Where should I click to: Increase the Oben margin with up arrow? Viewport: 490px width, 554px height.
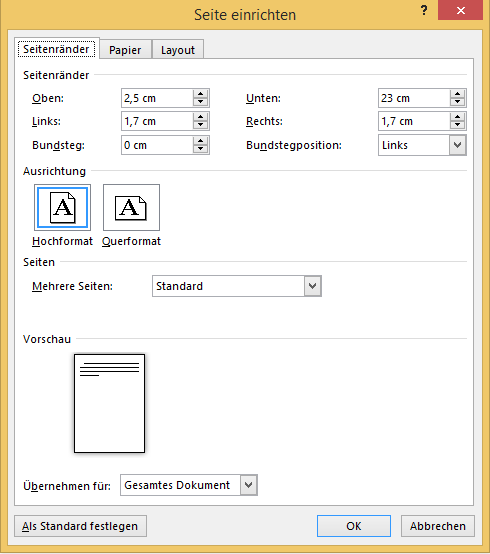(200, 94)
